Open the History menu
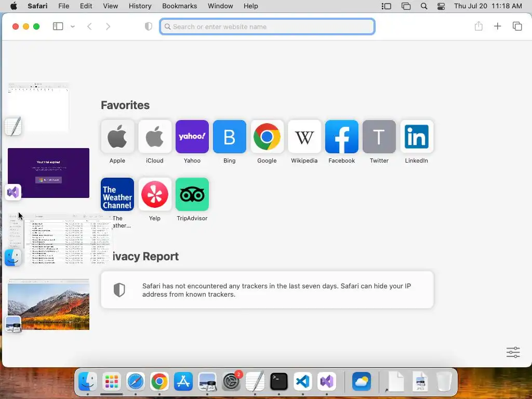The height and width of the screenshot is (399, 532). (140, 6)
